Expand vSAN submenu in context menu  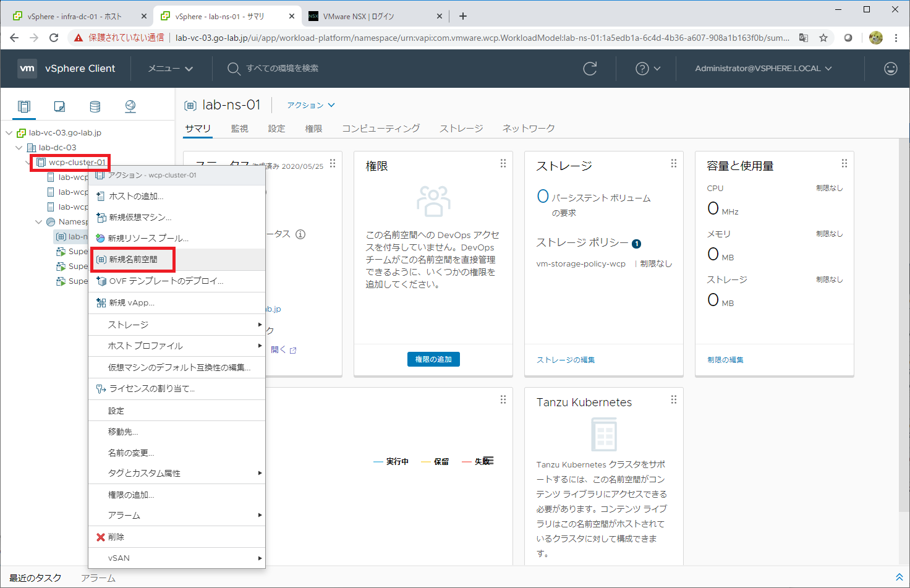(177, 558)
